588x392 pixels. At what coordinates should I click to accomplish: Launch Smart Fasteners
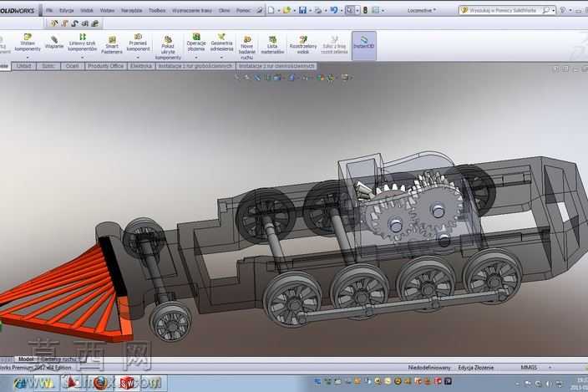112,45
